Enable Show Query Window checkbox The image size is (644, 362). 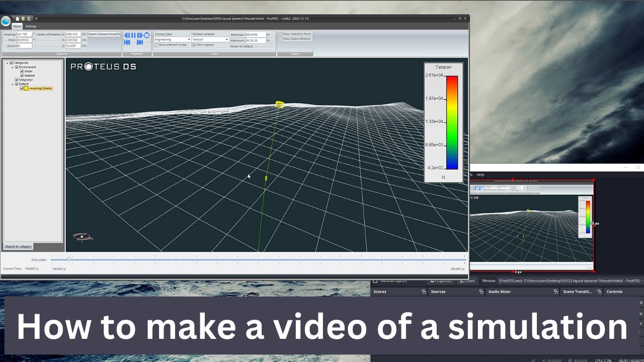click(x=281, y=39)
